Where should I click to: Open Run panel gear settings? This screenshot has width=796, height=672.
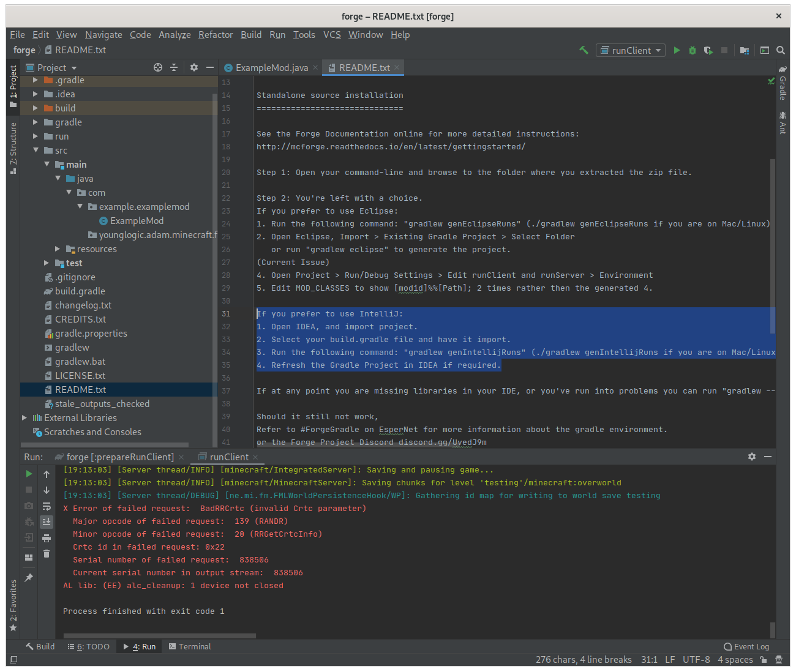(x=752, y=457)
